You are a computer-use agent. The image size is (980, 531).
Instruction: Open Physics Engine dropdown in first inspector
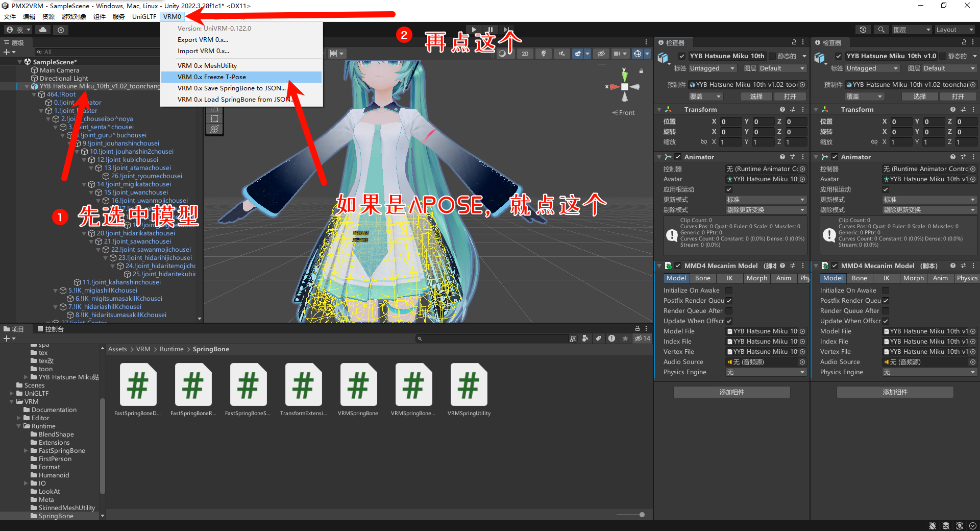pyautogui.click(x=766, y=372)
